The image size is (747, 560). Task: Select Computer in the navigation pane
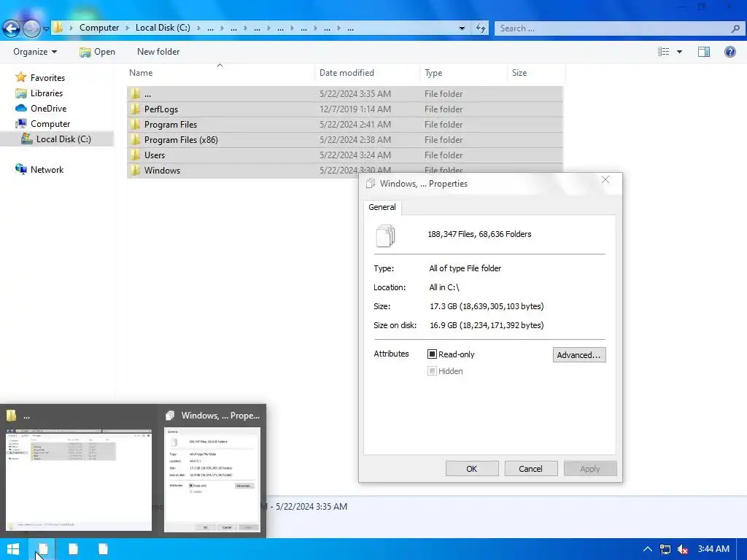point(50,123)
